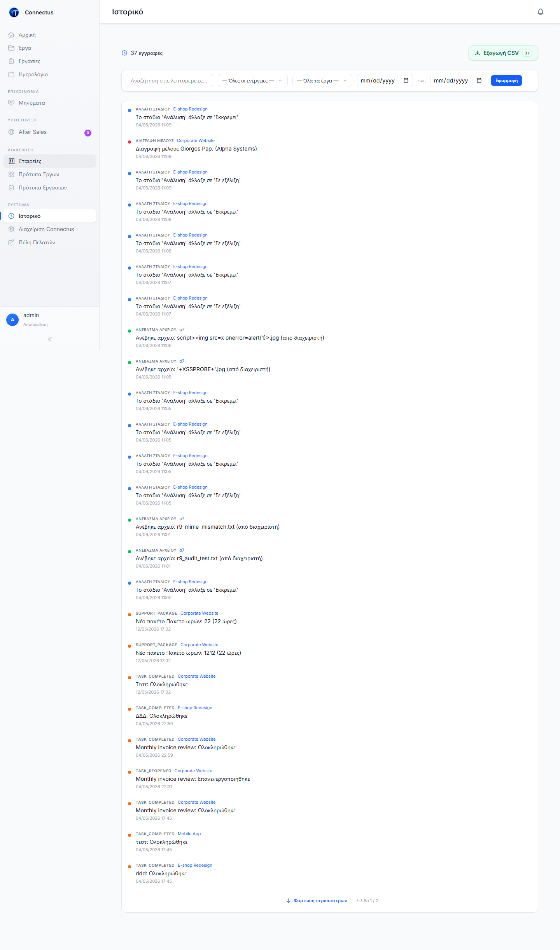Click chat icon next to Μηνύματα

(11, 103)
